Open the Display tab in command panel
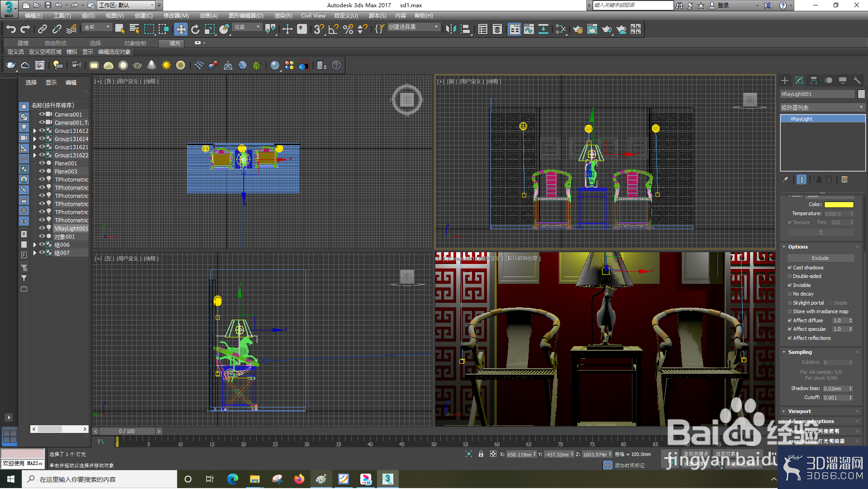Screen dimensions: 868x489 (843, 80)
